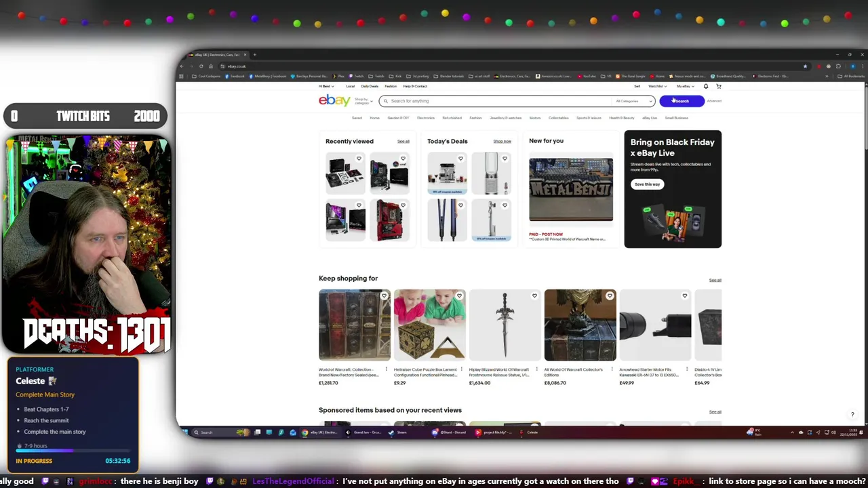Select the Health & Beauty tab
Screen dimensions: 868x488
point(621,118)
